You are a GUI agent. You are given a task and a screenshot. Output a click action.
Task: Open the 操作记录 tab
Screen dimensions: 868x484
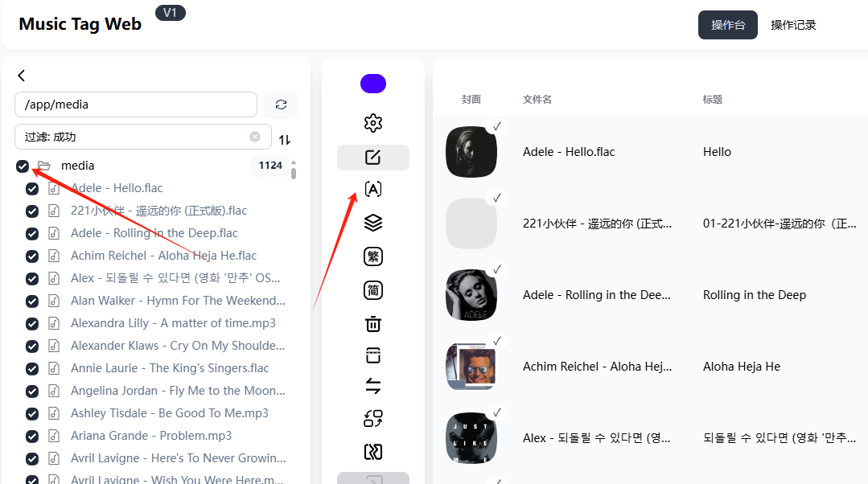coord(793,25)
